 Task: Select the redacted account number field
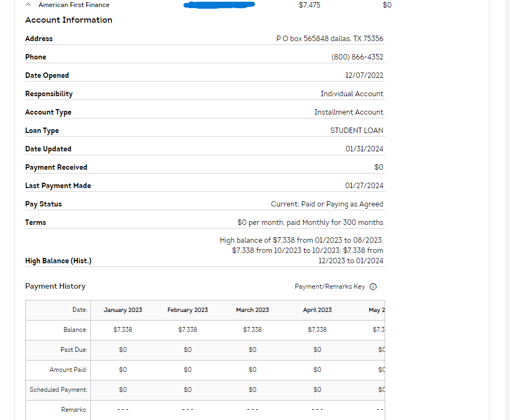219,5
